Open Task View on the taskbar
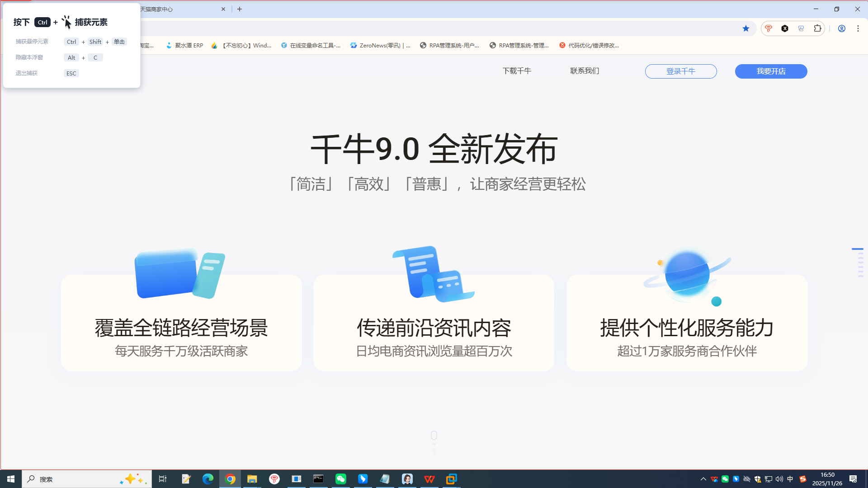Screen dimensions: 868x488 (163, 479)
